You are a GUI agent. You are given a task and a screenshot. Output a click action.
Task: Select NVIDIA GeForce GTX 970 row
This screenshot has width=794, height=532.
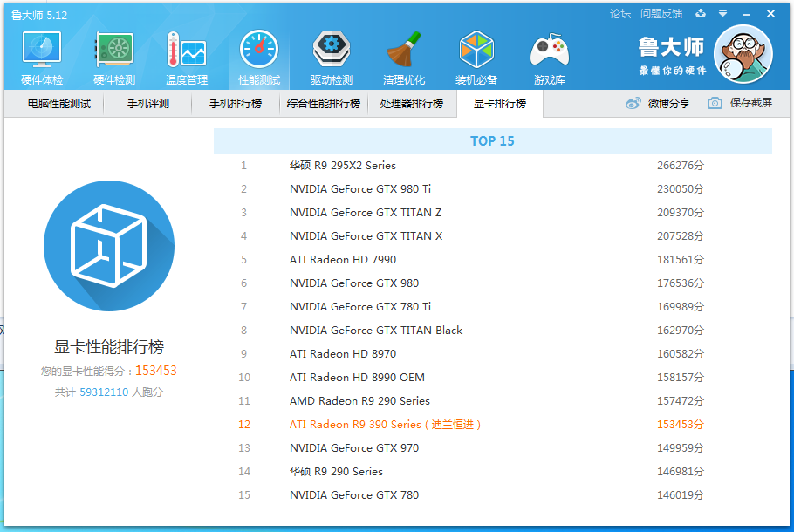tap(493, 448)
